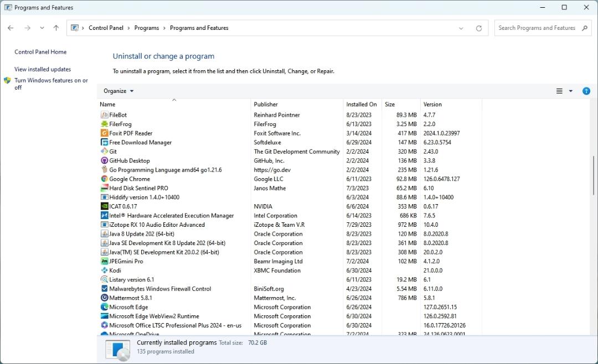Viewport: 598px width, 364px height.
Task: Open the help question mark icon
Action: (586, 91)
